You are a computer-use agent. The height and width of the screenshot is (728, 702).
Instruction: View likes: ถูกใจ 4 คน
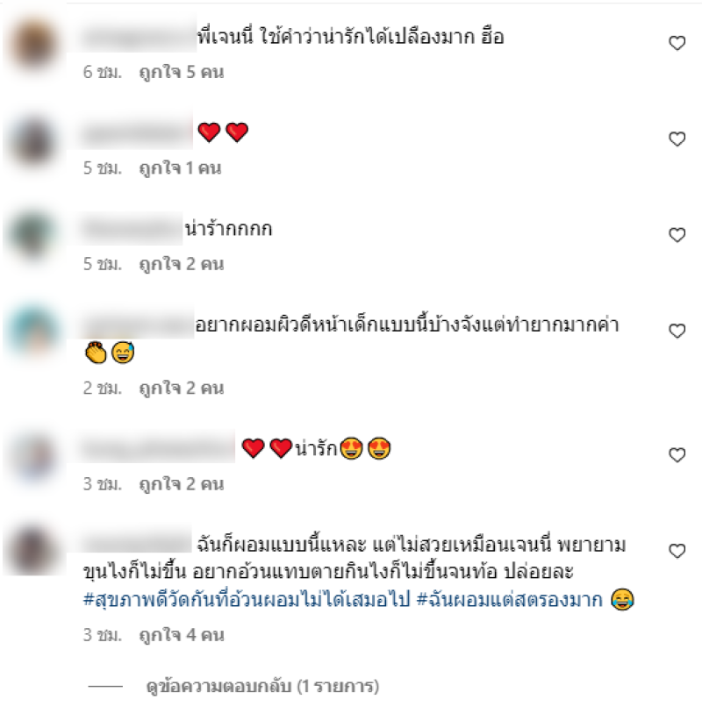coord(182,635)
